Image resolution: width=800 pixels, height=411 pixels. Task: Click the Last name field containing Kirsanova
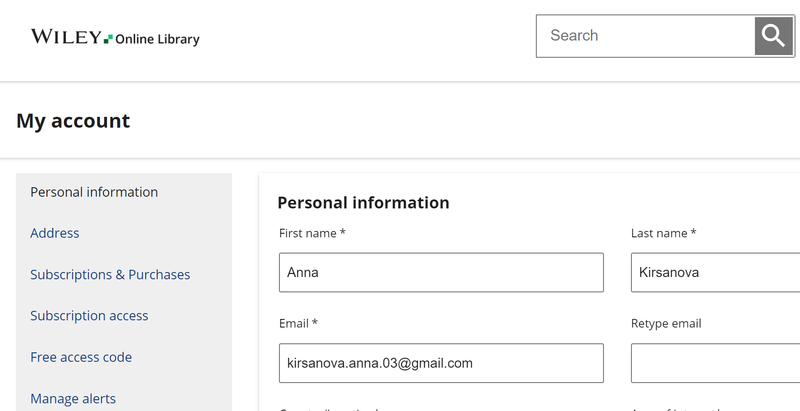(x=714, y=272)
